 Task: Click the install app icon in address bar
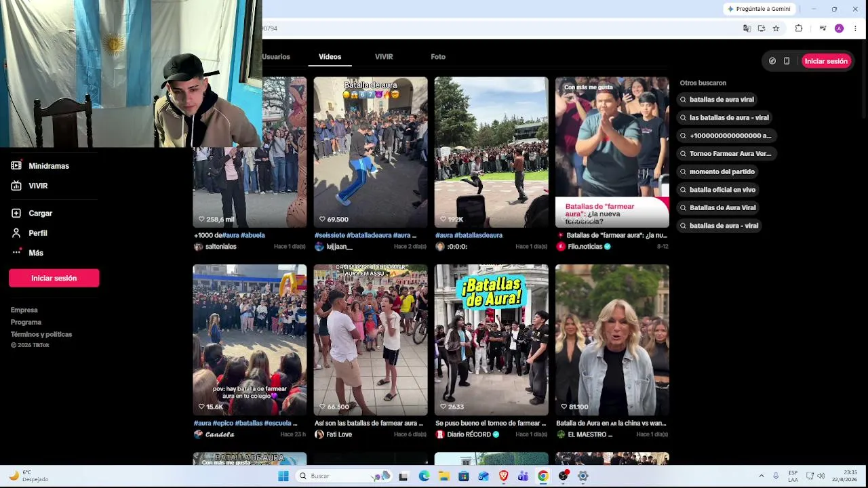coord(762,28)
